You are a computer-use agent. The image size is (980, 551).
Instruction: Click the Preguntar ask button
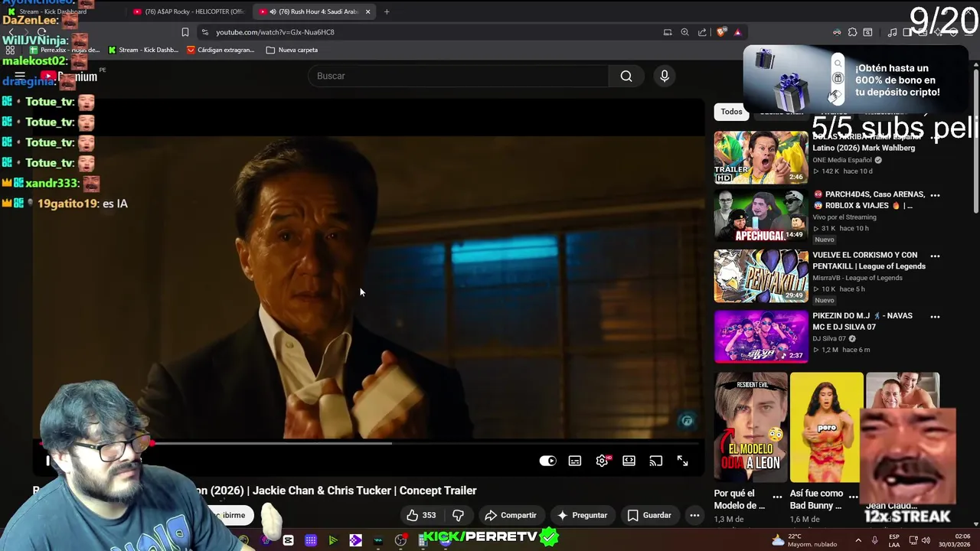click(x=583, y=515)
